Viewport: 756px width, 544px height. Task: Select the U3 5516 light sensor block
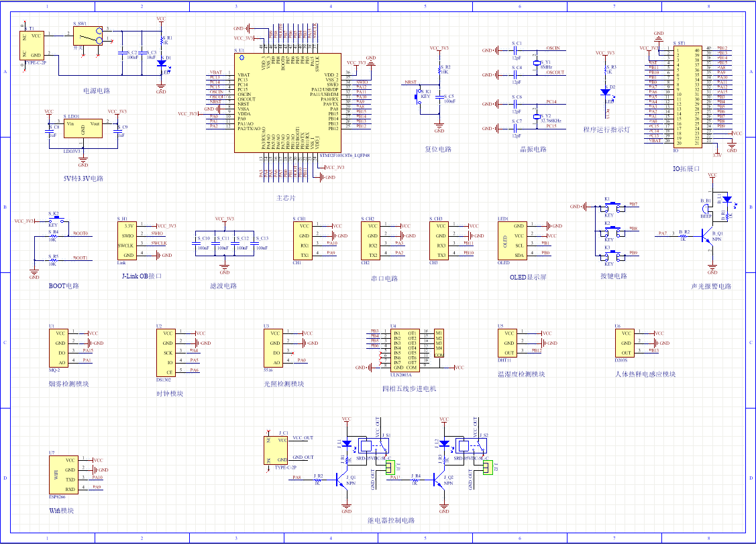[274, 347]
